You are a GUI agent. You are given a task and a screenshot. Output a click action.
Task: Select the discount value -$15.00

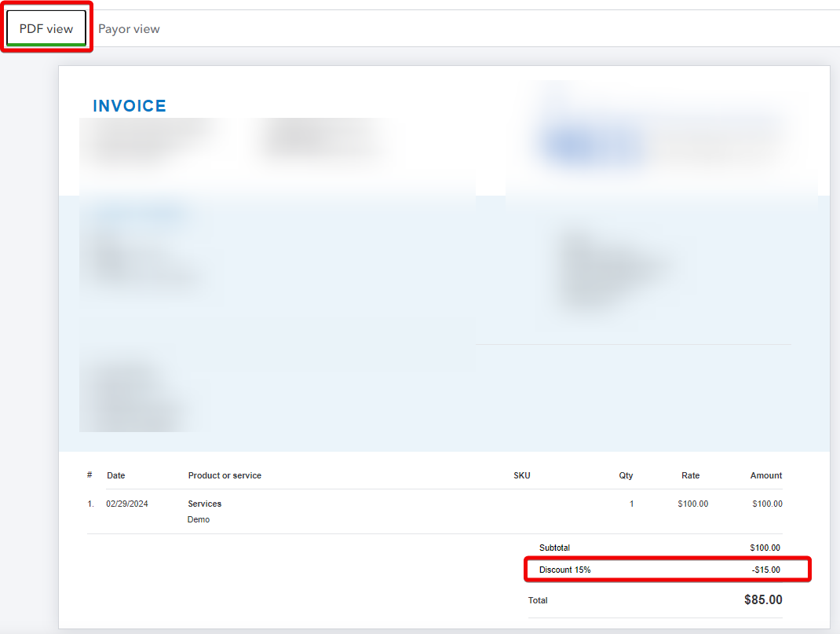(768, 569)
